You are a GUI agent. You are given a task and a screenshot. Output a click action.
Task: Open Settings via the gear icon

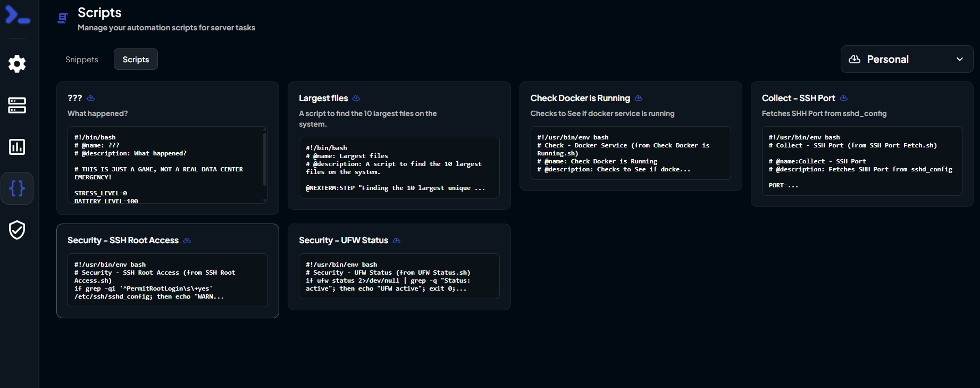pyautogui.click(x=17, y=64)
